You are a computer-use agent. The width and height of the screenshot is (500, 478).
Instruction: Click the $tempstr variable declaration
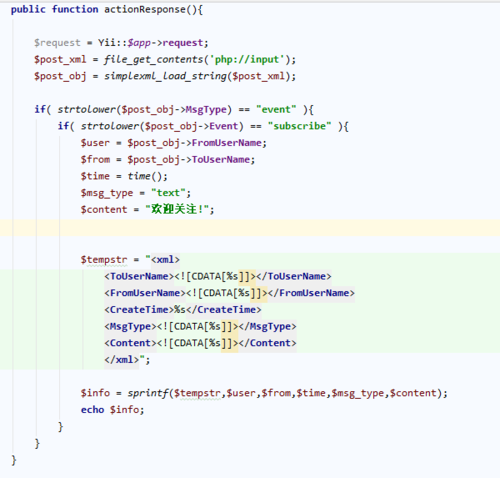104,259
